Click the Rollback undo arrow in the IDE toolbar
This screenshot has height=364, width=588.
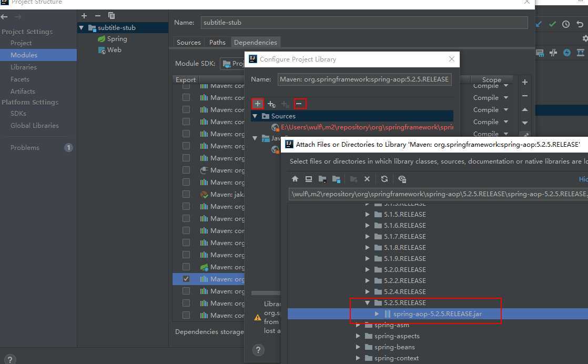coord(580,24)
